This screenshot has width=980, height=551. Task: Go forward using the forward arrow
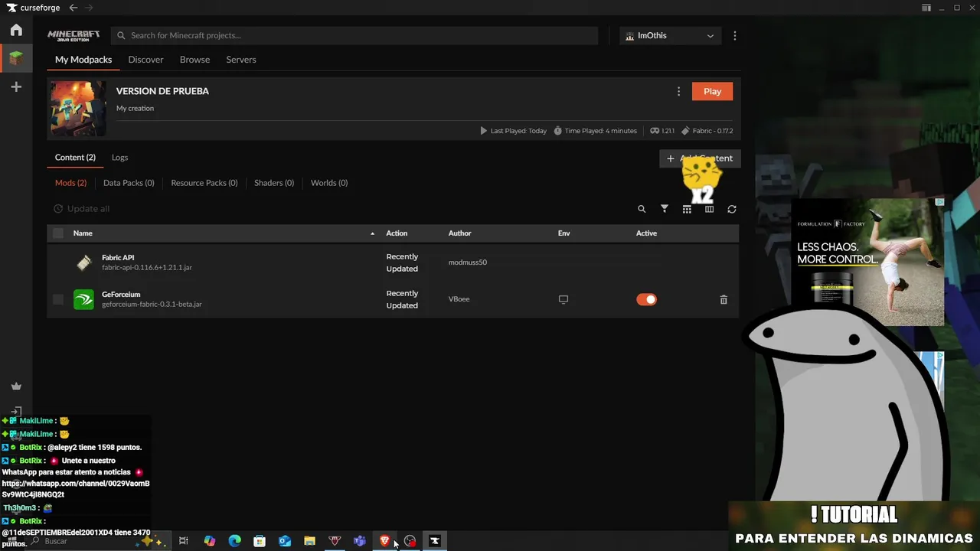point(89,8)
